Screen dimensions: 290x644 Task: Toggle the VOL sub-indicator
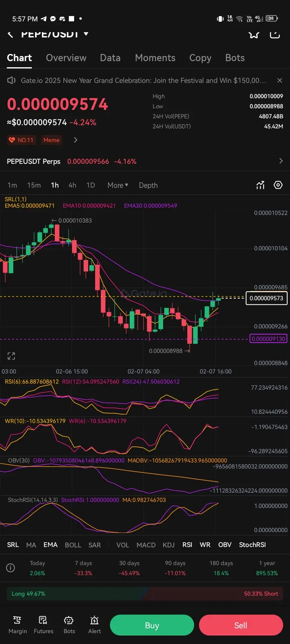pos(122,545)
